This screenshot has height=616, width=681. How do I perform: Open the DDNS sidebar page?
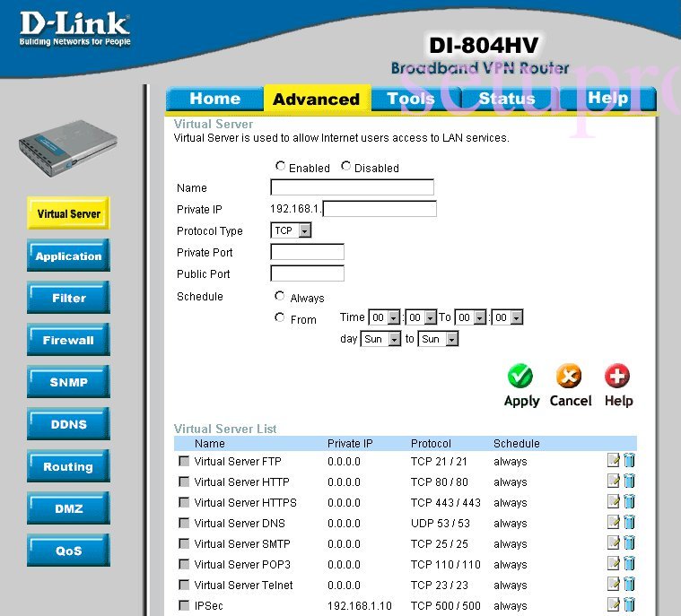point(68,424)
